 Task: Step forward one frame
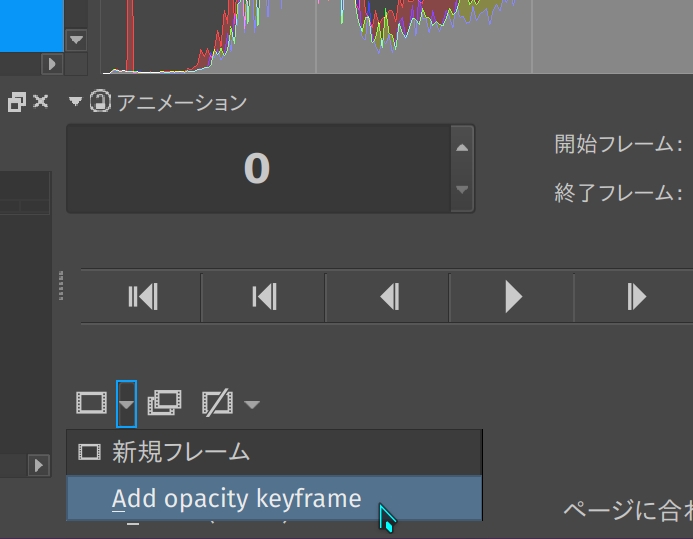coord(636,296)
